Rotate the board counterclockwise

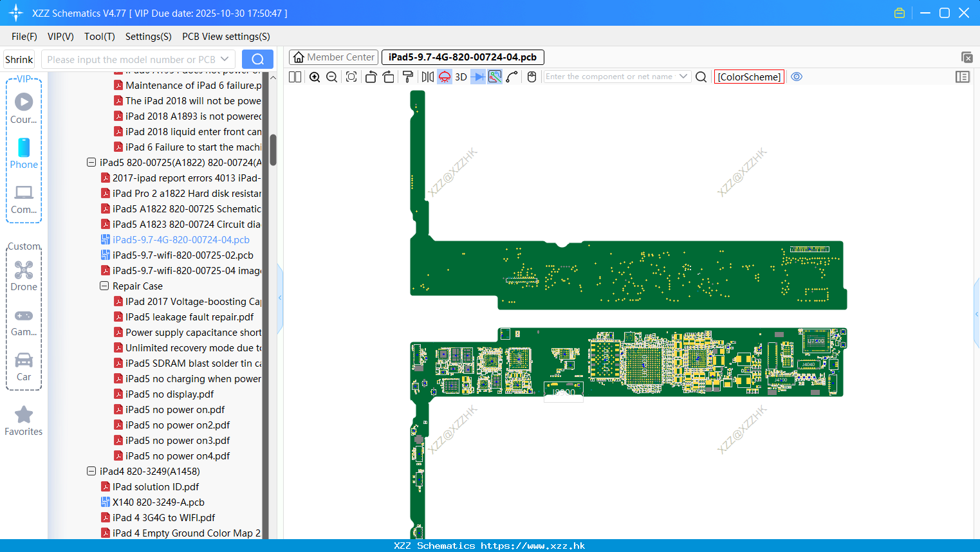coord(371,77)
